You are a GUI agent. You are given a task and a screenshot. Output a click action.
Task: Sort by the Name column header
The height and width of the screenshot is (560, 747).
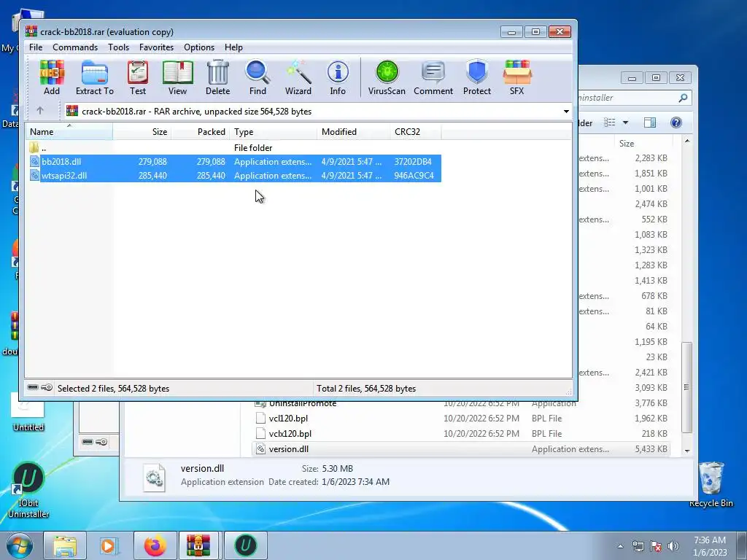click(69, 132)
